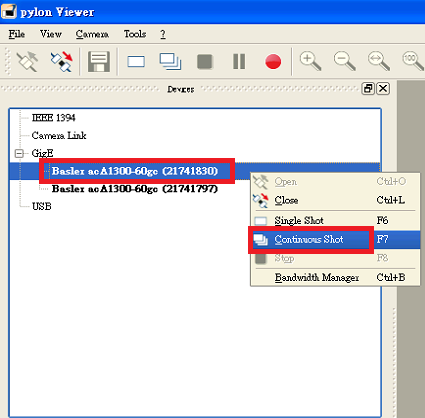425x418 pixels.
Task: Choose Continuous Shot in the context menu
Action: tap(335, 239)
